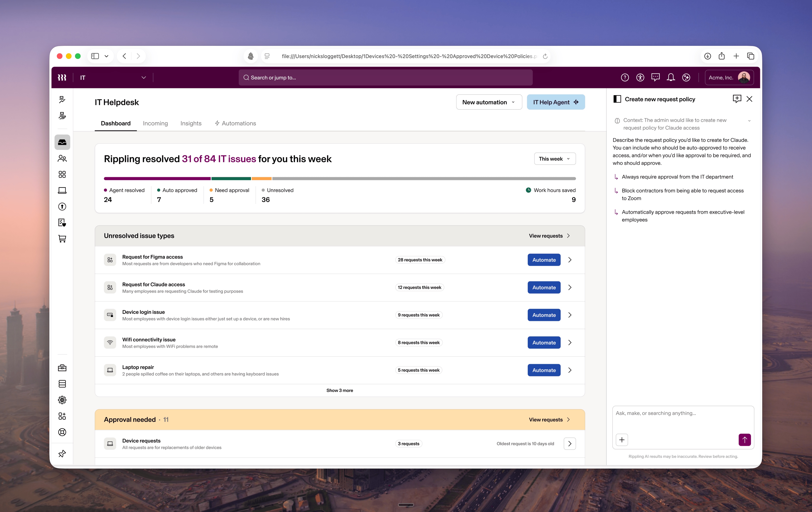The height and width of the screenshot is (512, 812).
Task: Open the briefcase sidebar icon
Action: pos(62,368)
